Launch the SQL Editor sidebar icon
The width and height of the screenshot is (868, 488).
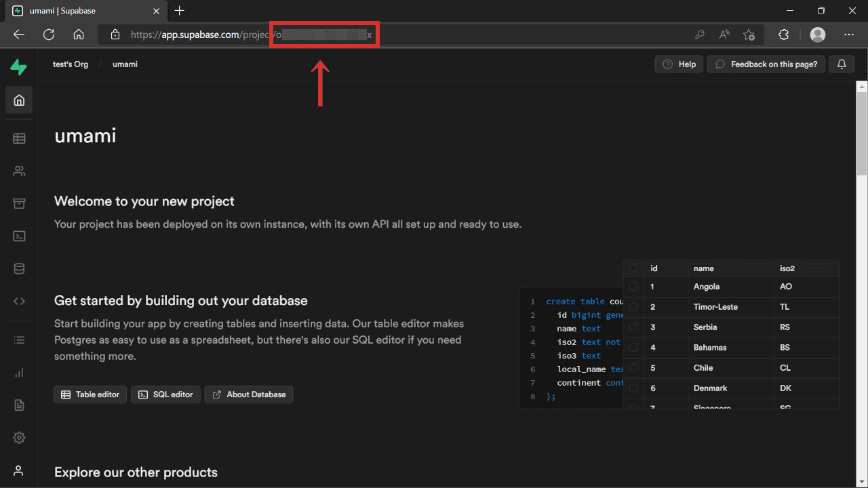(x=19, y=235)
